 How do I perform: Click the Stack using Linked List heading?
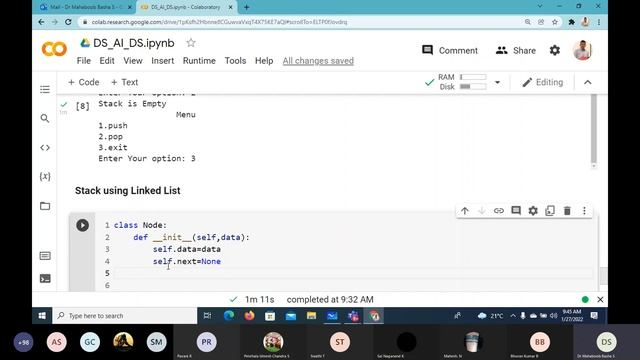click(x=128, y=191)
